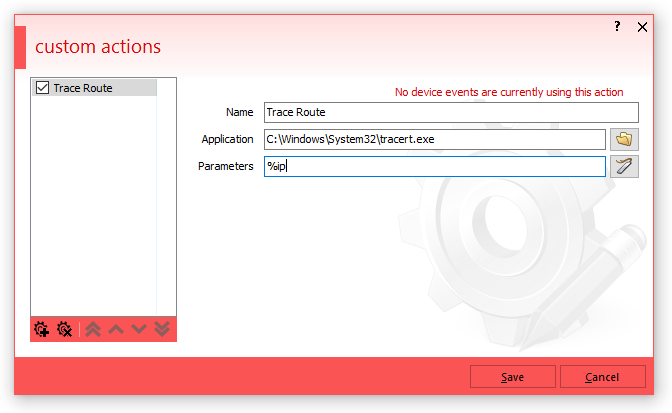This screenshot has height=413, width=672.
Task: Move action down with single down arrow
Action: [x=139, y=329]
